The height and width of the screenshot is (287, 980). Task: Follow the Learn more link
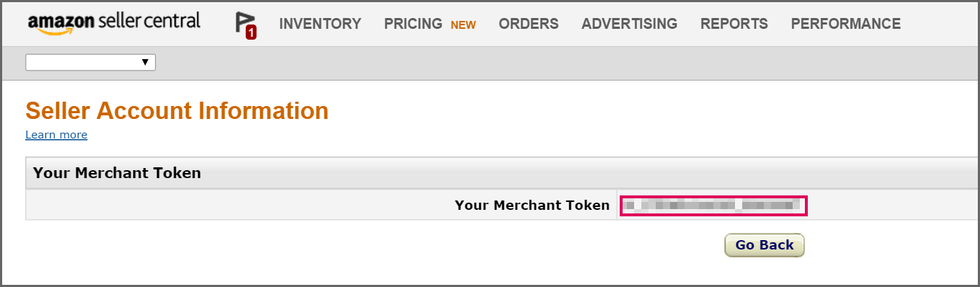coord(56,135)
